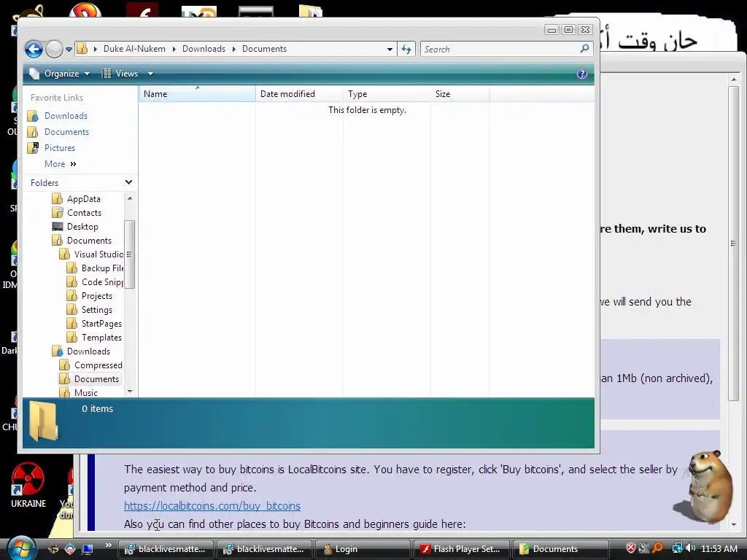Switch to the Login taskbar button
747x560 pixels.
point(362,549)
